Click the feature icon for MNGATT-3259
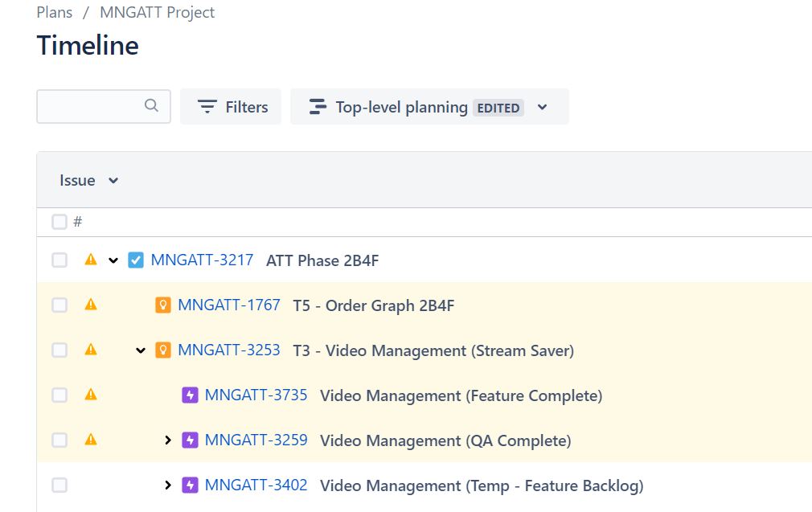This screenshot has width=812, height=512. point(190,440)
